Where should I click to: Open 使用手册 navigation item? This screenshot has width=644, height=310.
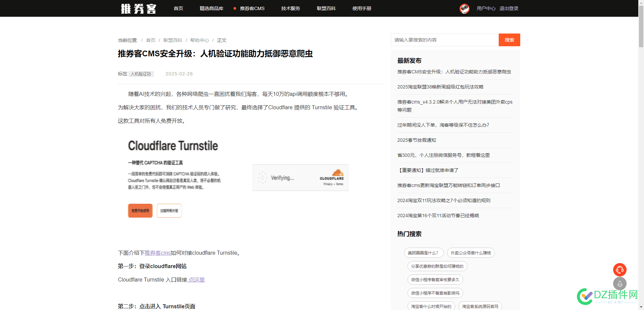[362, 8]
